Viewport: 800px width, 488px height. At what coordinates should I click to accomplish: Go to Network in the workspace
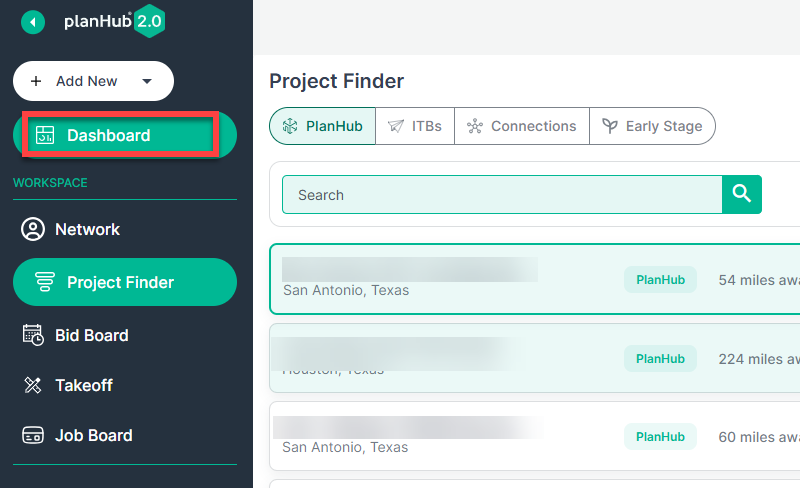tap(87, 229)
